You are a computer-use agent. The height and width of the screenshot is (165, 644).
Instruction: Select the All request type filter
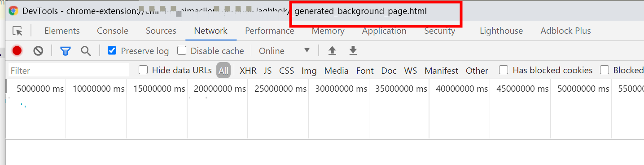pos(223,70)
